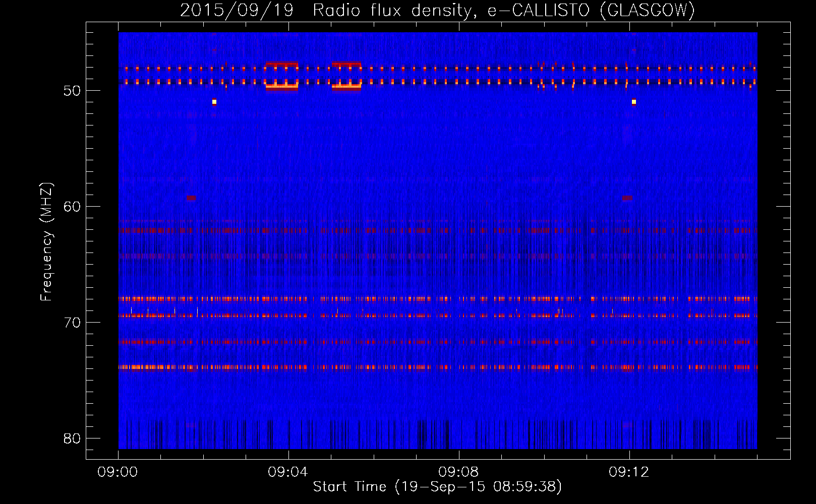Image resolution: width=816 pixels, height=504 pixels.
Task: Click the bright white spot near 51 MHz after 09:02
Action: coord(214,102)
